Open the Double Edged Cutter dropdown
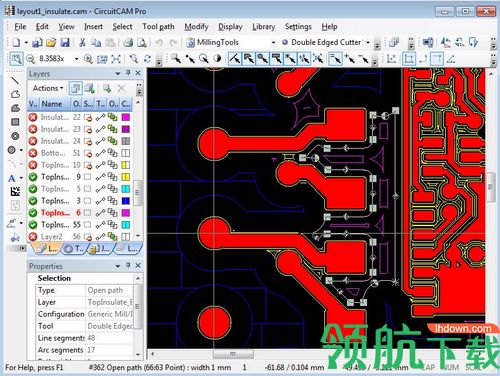The width and height of the screenshot is (500, 376). 368,42
